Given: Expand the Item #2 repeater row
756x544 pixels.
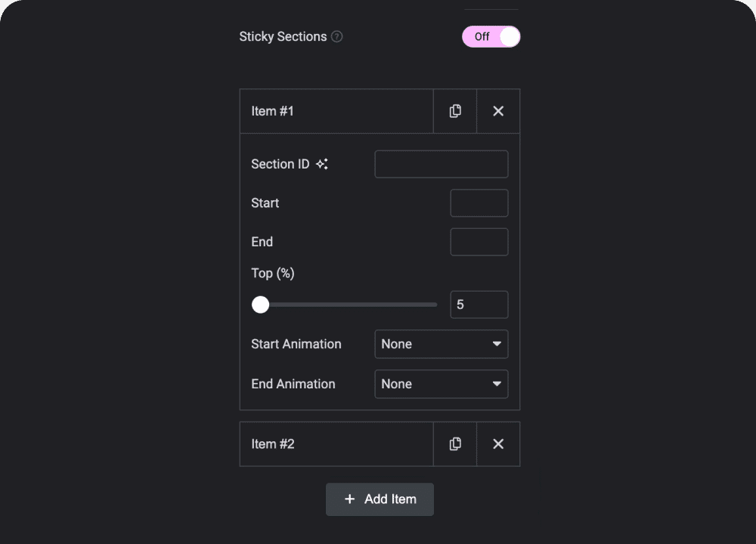Looking at the screenshot, I should click(336, 444).
